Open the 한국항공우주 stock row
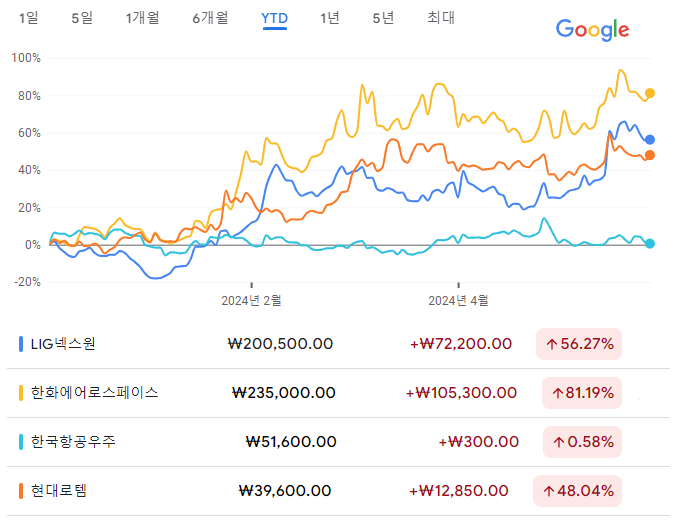The image size is (678, 522). coord(338,442)
